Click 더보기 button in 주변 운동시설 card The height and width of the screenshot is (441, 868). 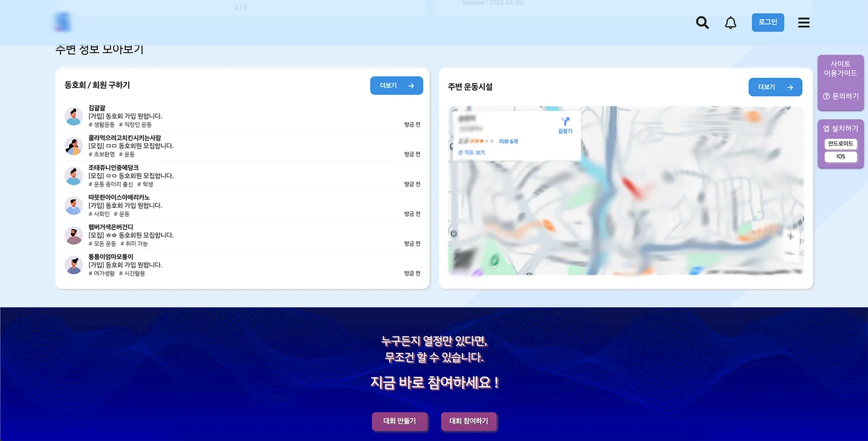coord(775,87)
